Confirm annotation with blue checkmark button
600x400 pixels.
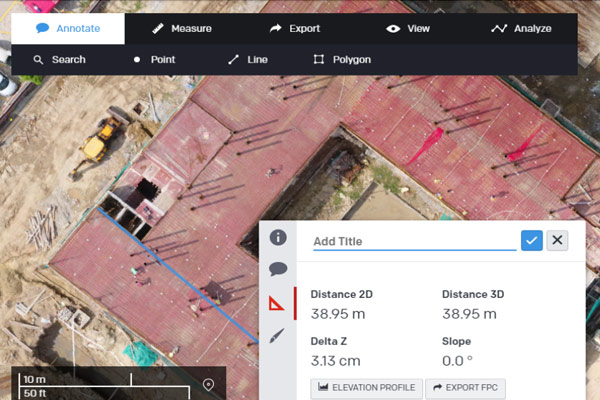(x=532, y=240)
